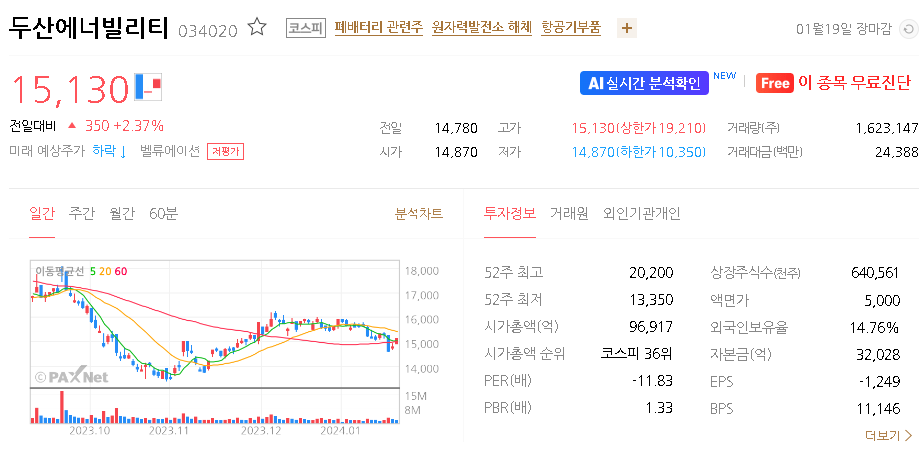Screen dimensions: 923x456
Task: Open the 원자력발전소 해체 theme link
Action: point(482,28)
